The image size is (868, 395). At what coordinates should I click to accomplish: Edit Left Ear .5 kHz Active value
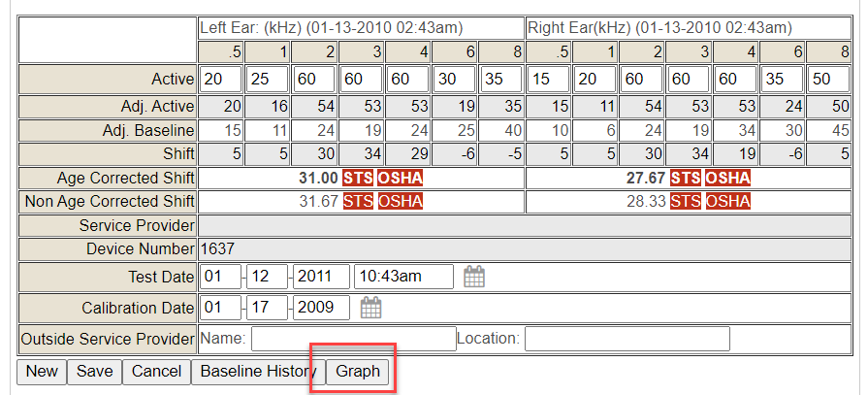pyautogui.click(x=221, y=79)
